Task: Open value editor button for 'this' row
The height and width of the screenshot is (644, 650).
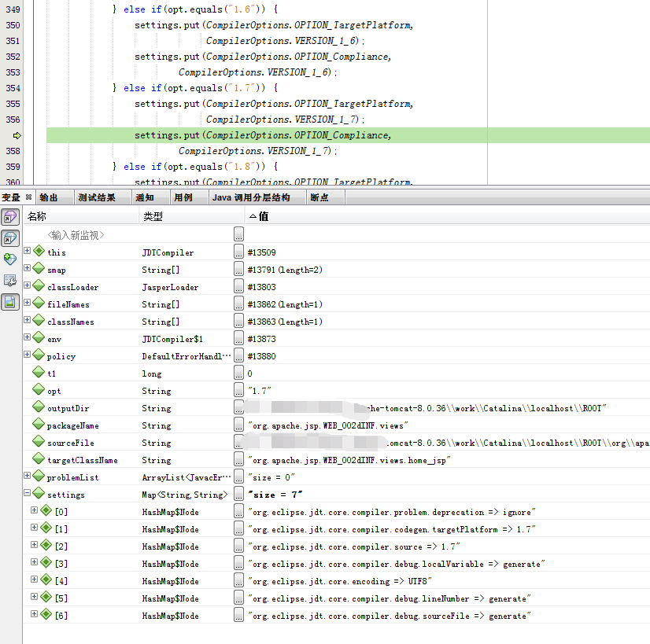Action: coord(238,252)
